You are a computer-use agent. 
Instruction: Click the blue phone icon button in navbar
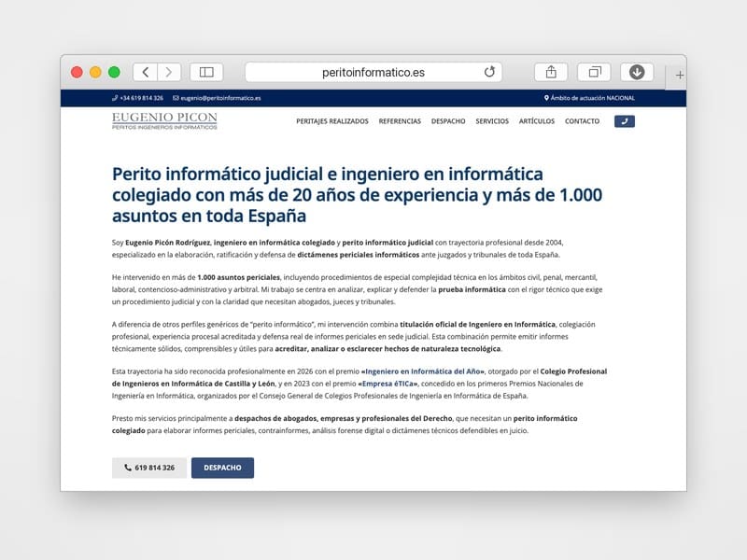pos(625,121)
